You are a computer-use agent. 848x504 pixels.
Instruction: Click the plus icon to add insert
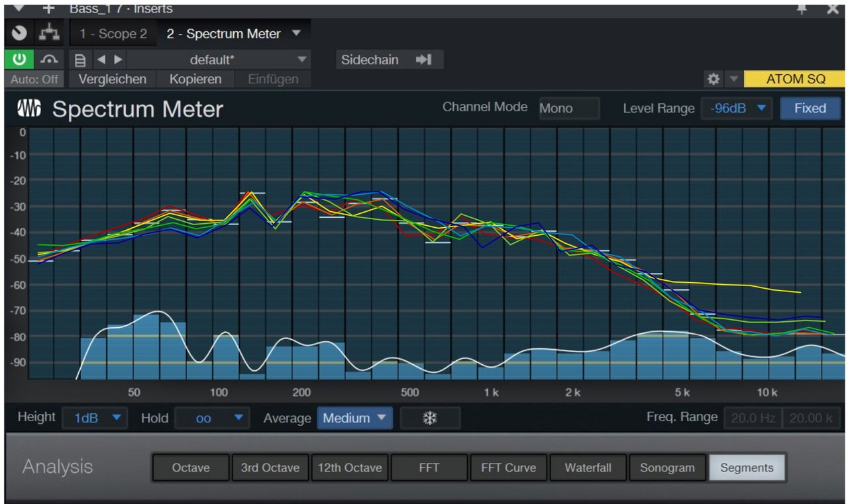(48, 9)
